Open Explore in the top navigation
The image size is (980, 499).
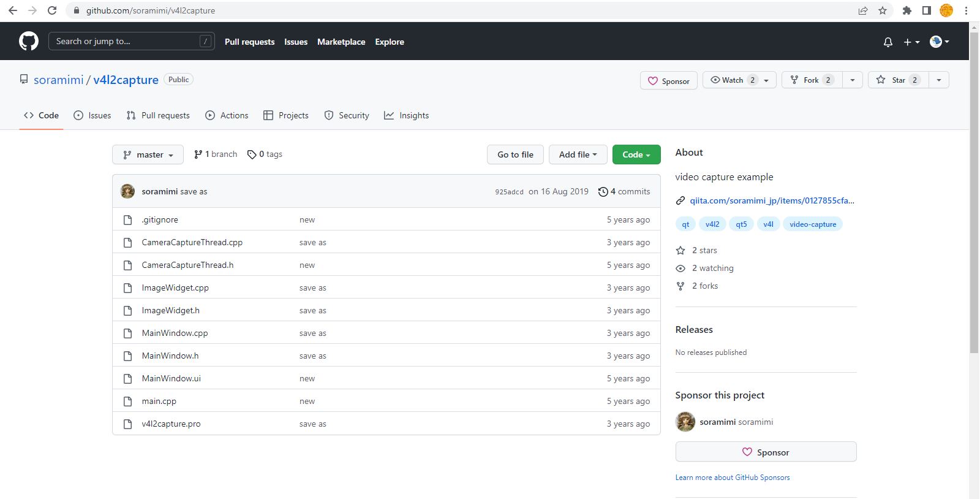pos(390,42)
